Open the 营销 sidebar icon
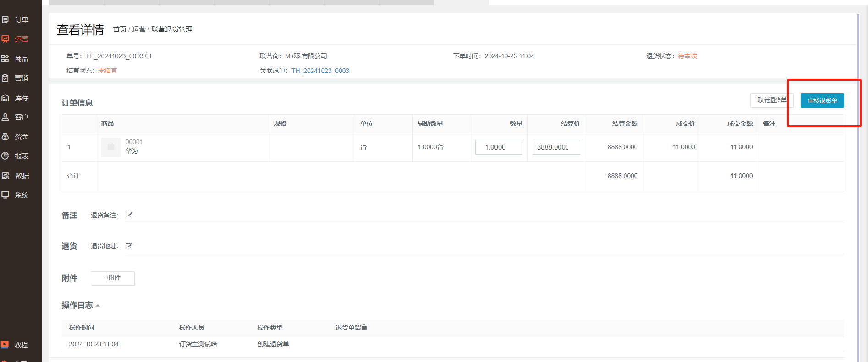868x362 pixels. (x=5, y=78)
